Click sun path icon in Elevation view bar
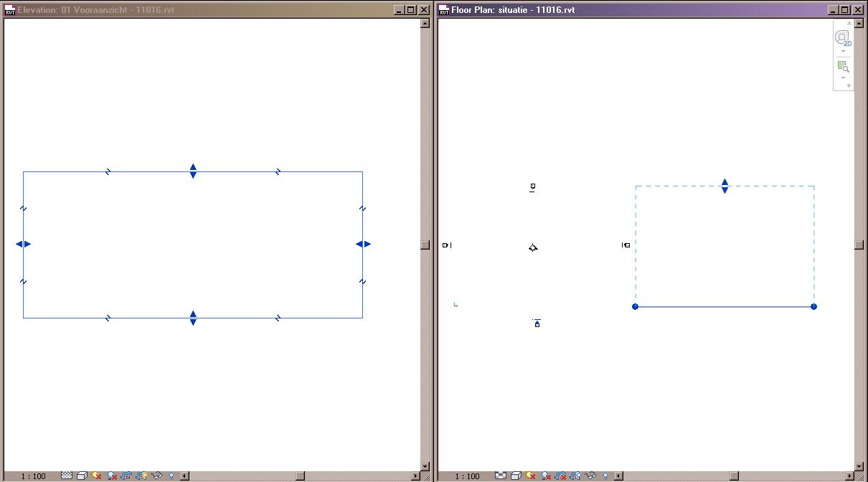Screen dimensions: 868x482 [x=96, y=476]
